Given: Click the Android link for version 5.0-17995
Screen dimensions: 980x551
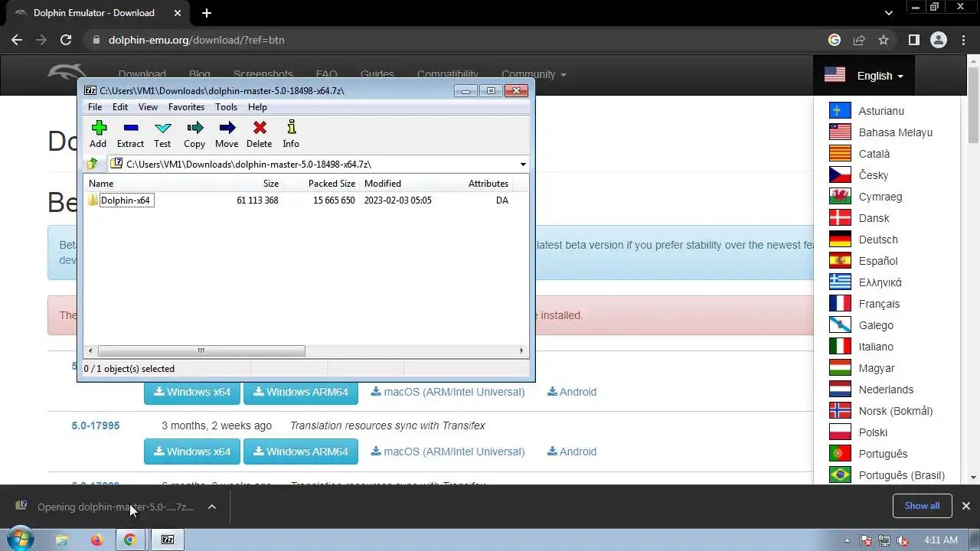Looking at the screenshot, I should coord(572,452).
